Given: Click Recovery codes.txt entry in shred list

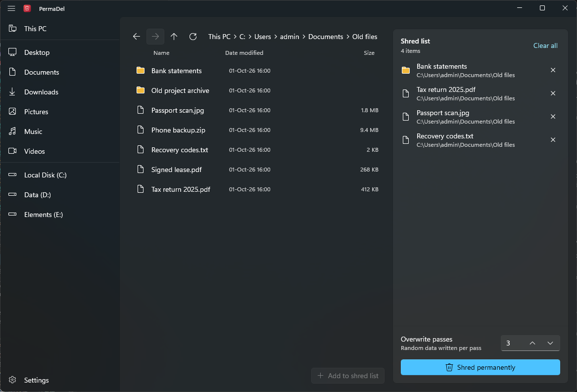Looking at the screenshot, I should (x=480, y=140).
